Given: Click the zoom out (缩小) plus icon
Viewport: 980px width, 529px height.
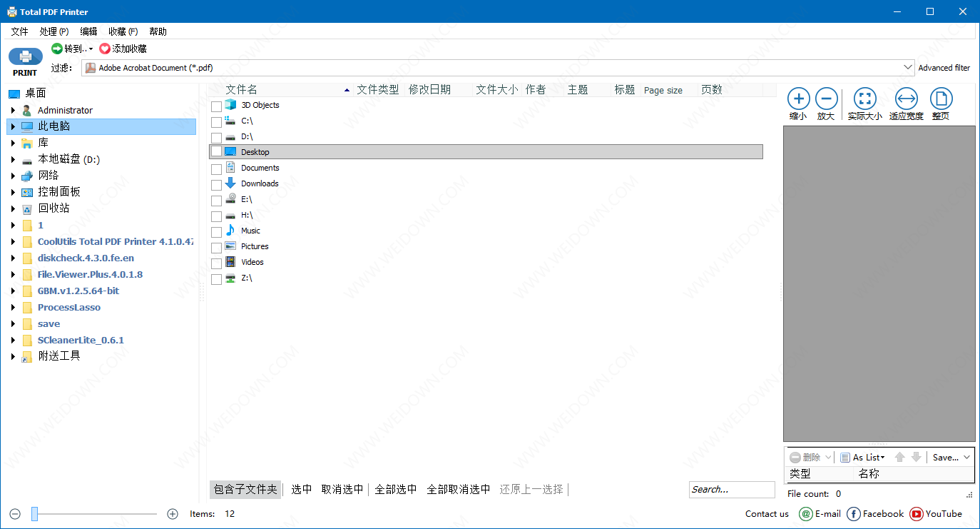Looking at the screenshot, I should tap(798, 99).
